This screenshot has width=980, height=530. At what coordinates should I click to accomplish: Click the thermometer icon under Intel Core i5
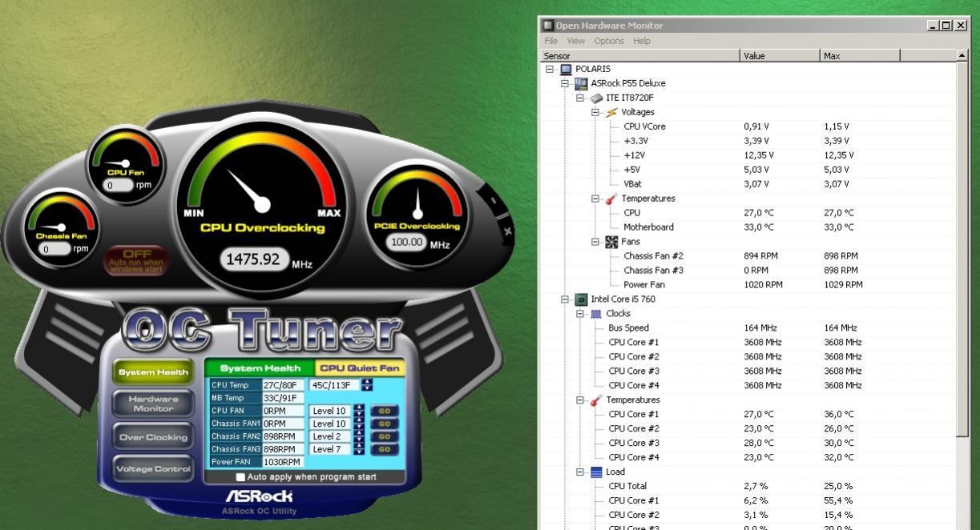(597, 400)
